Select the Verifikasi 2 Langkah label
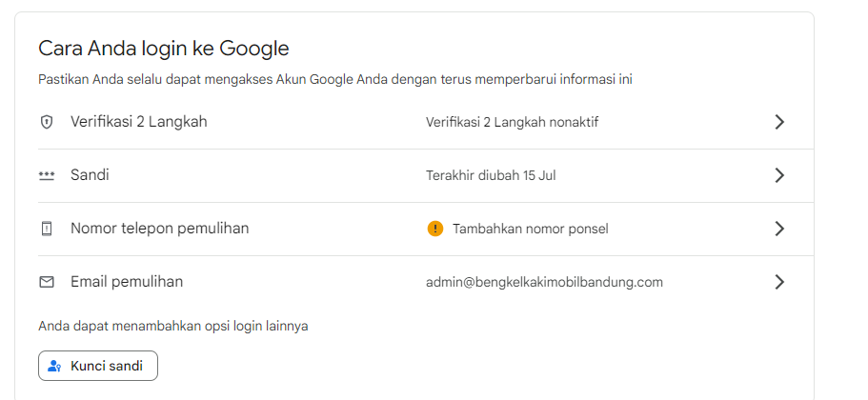 point(139,122)
